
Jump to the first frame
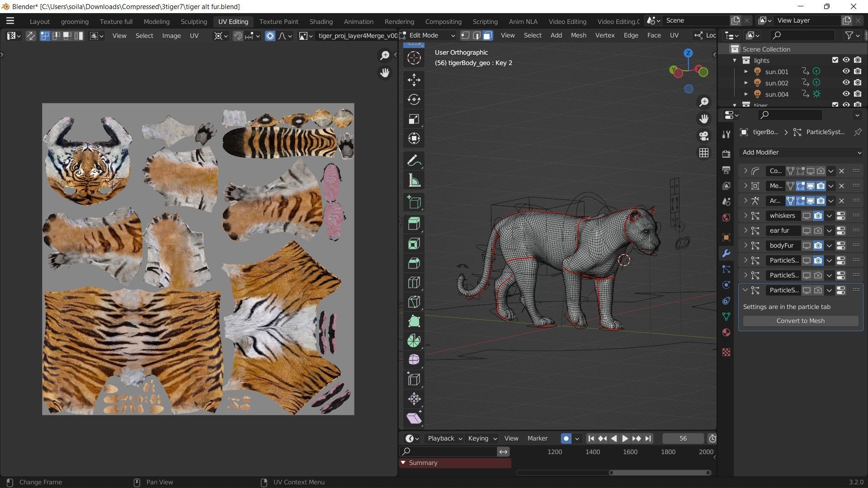pos(591,438)
